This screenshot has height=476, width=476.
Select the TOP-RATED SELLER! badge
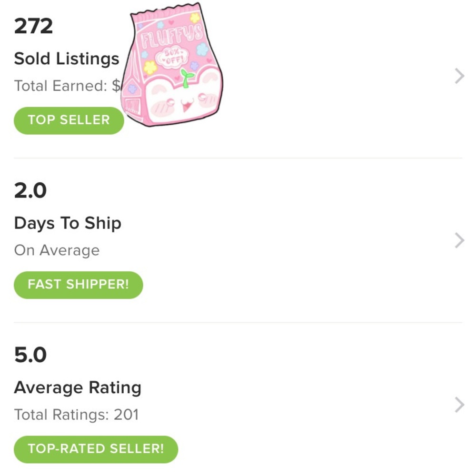click(96, 448)
